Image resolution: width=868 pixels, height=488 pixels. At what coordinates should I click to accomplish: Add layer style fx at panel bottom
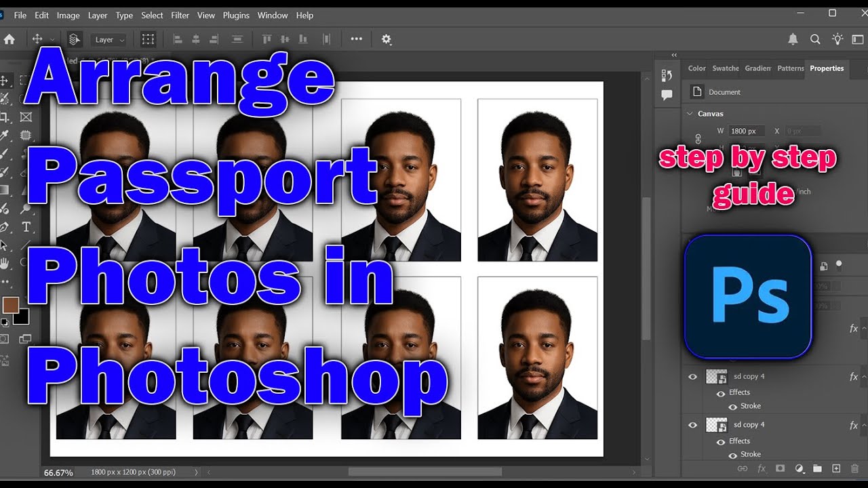tap(762, 468)
